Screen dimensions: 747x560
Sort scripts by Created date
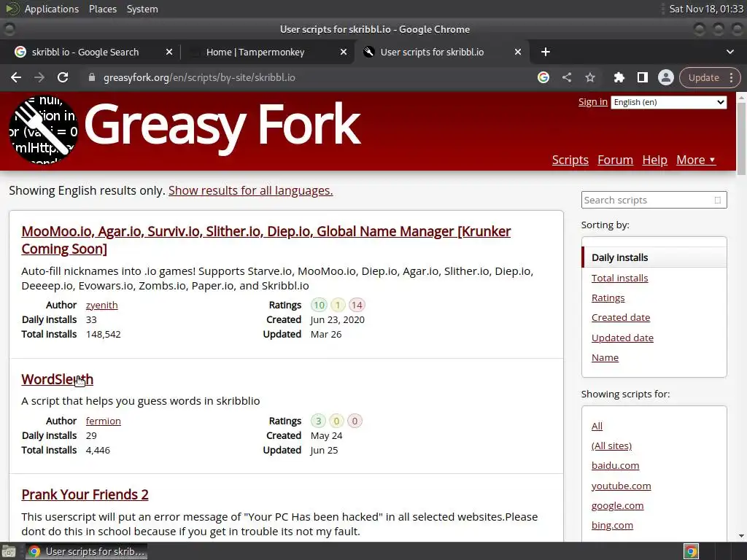click(x=621, y=318)
